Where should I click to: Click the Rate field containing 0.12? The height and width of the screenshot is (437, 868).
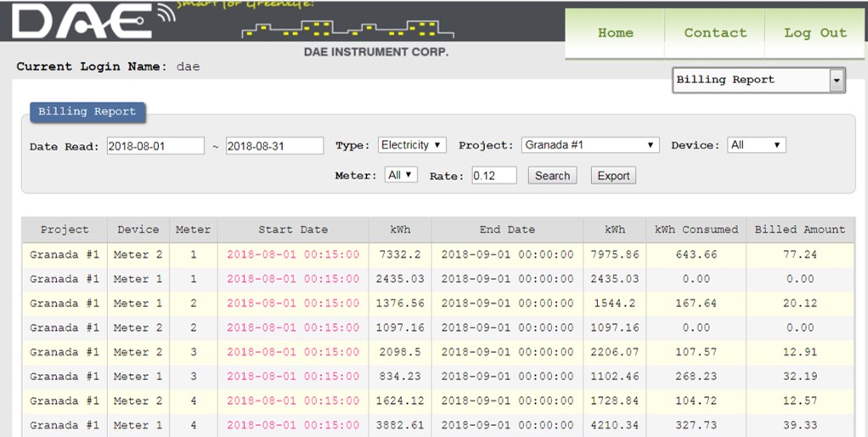pos(494,176)
